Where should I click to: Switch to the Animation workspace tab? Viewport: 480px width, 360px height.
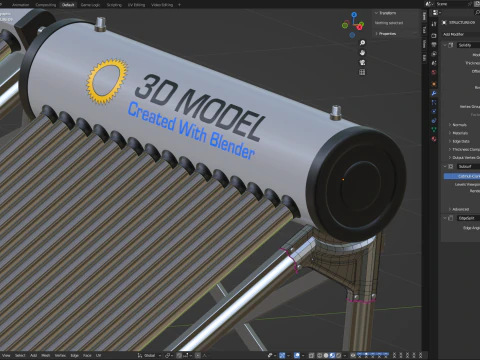20,5
